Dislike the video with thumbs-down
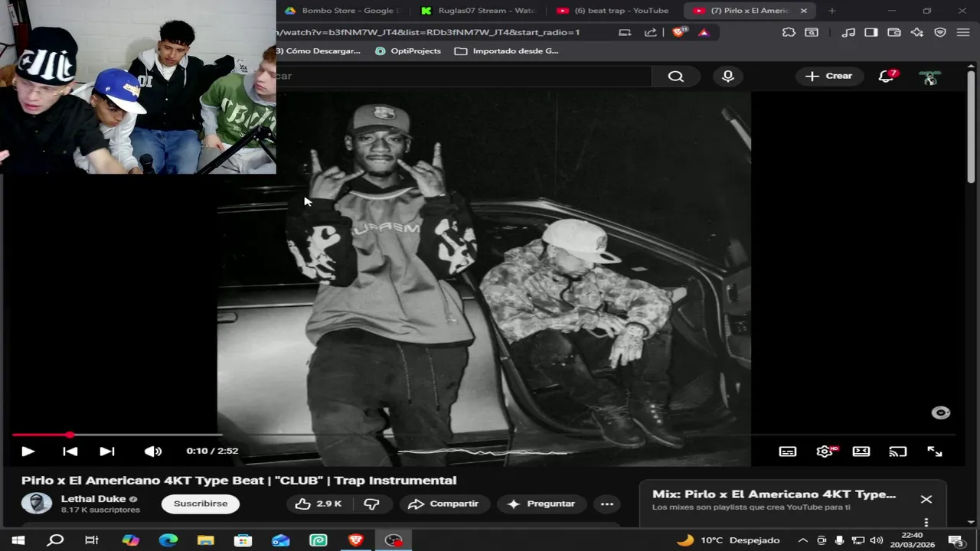980x551 pixels. (372, 504)
